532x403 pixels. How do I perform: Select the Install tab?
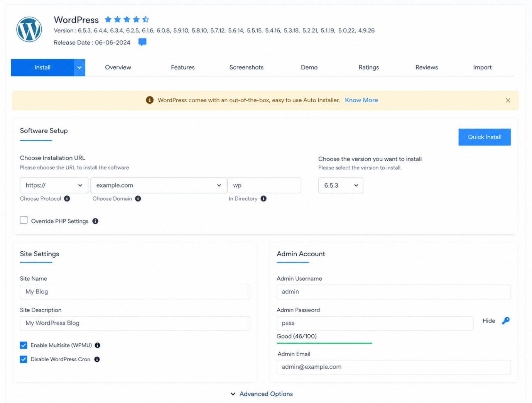tap(42, 68)
